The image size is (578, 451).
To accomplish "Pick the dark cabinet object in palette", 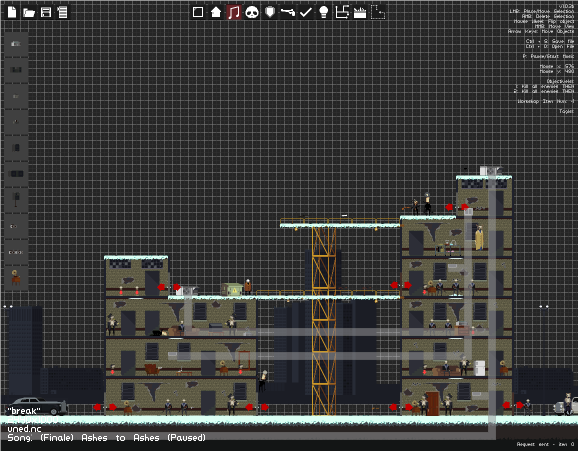I will (x=16, y=148).
